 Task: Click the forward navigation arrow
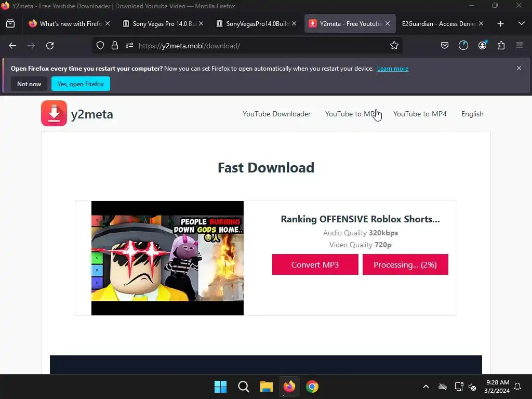point(31,46)
